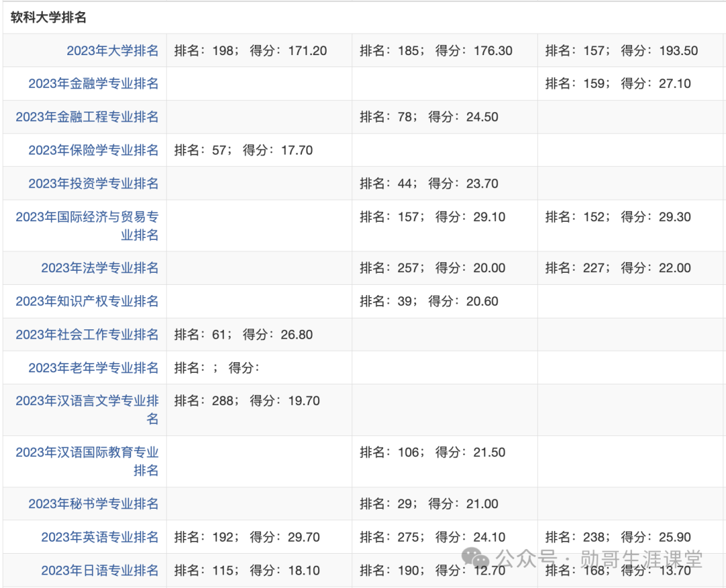This screenshot has width=726, height=588.
Task: Open the 2023年国际经济与贸易专业排名 link
Action: 87,226
